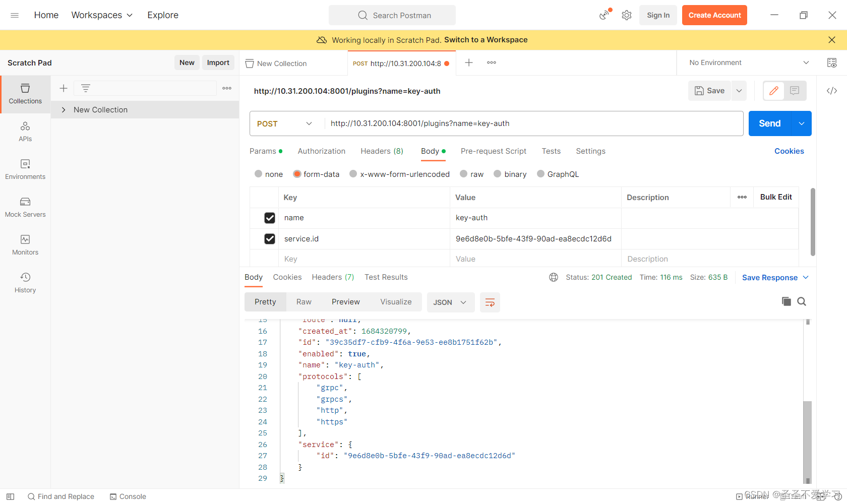Image resolution: width=847 pixels, height=504 pixels.
Task: Open APIs in the sidebar
Action: 25,132
